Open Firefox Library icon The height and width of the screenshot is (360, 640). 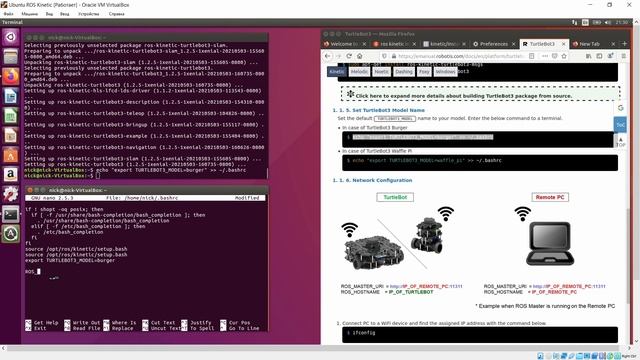(x=589, y=56)
